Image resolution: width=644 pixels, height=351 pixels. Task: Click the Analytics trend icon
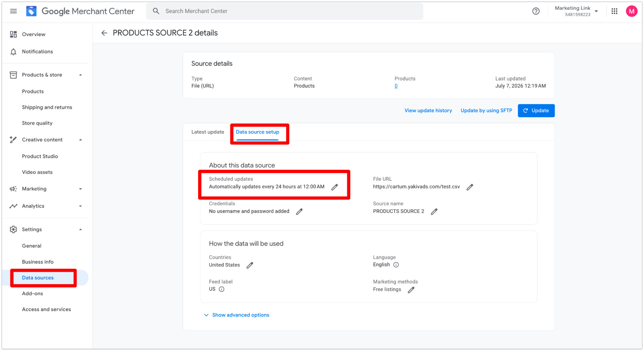click(x=13, y=206)
